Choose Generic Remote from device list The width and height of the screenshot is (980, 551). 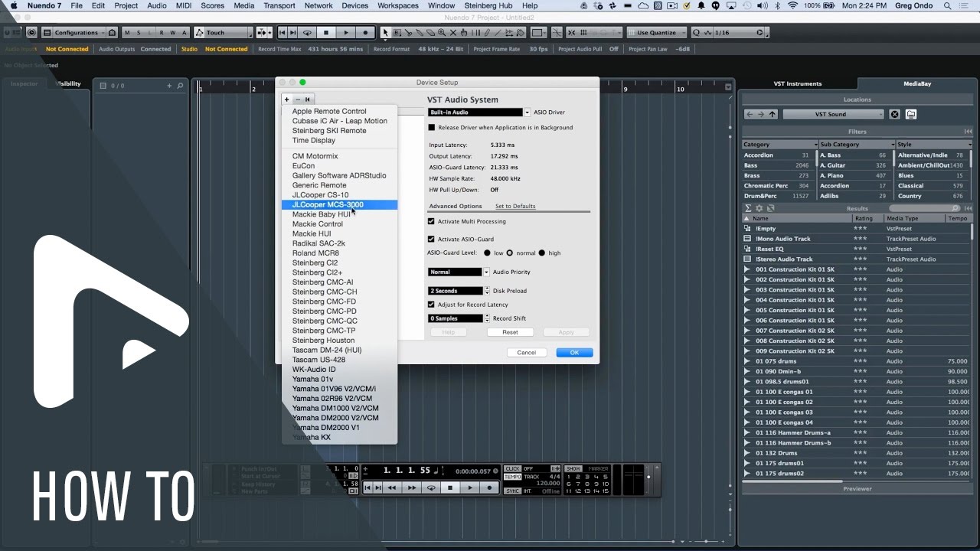[x=339, y=185]
